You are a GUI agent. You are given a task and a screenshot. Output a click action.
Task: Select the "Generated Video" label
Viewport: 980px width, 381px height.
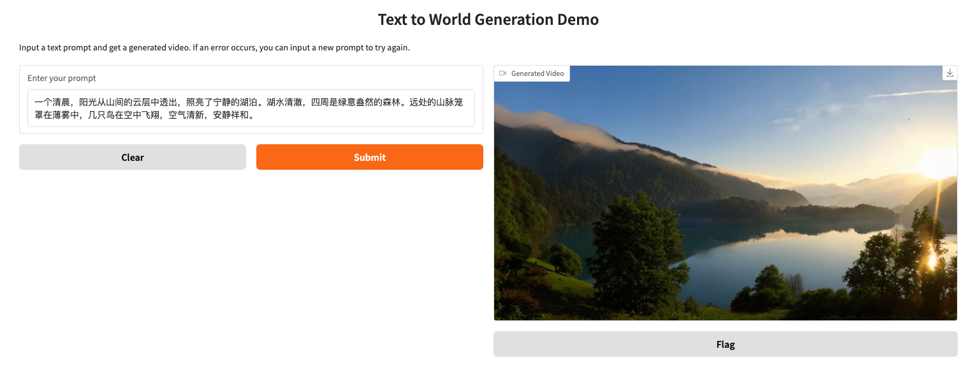point(538,73)
